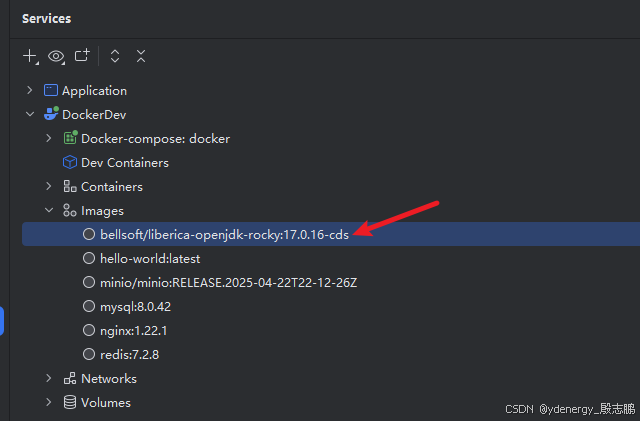Click the Networks node icon
Screen dimensions: 640x421
tap(70, 378)
